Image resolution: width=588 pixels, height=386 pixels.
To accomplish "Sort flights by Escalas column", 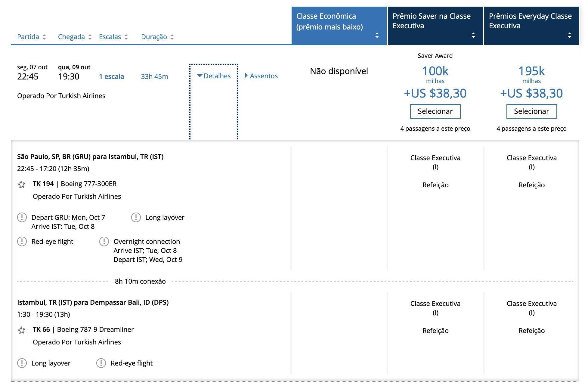I will pos(113,37).
